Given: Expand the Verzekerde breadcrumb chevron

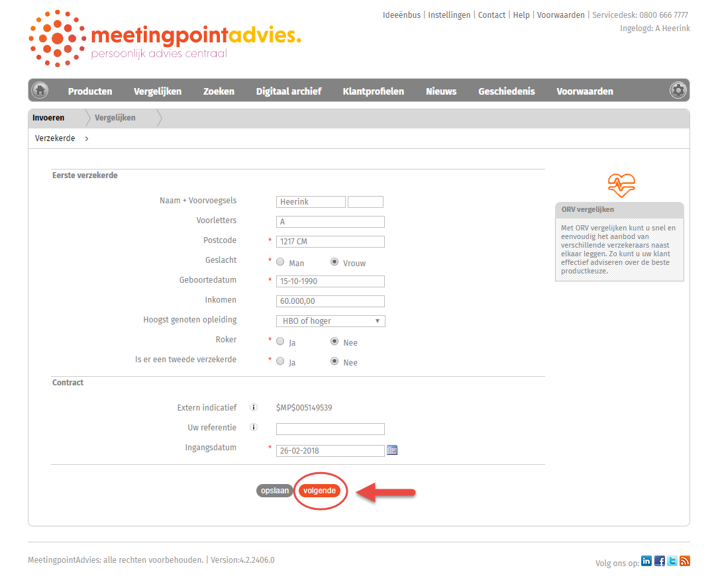Looking at the screenshot, I should click(x=87, y=138).
